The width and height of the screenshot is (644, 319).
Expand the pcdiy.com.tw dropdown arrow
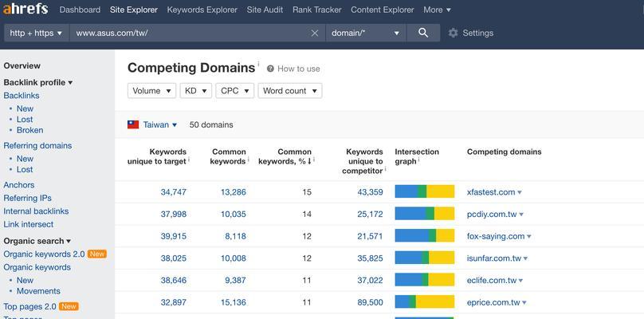[521, 215]
